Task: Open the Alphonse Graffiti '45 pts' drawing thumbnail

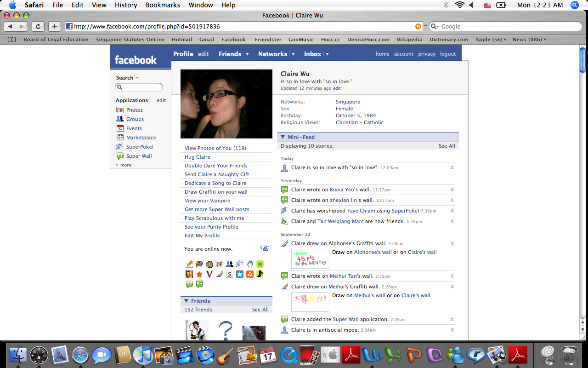Action: coord(310,259)
